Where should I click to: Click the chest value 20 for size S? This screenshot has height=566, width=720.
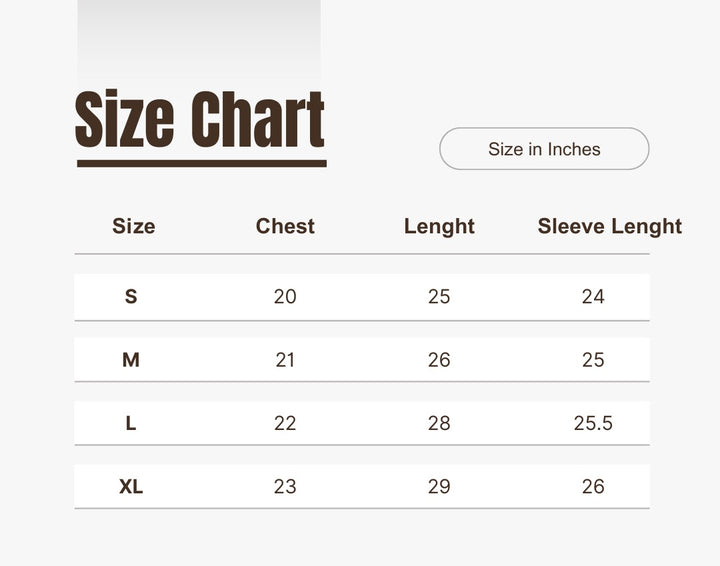pos(285,296)
